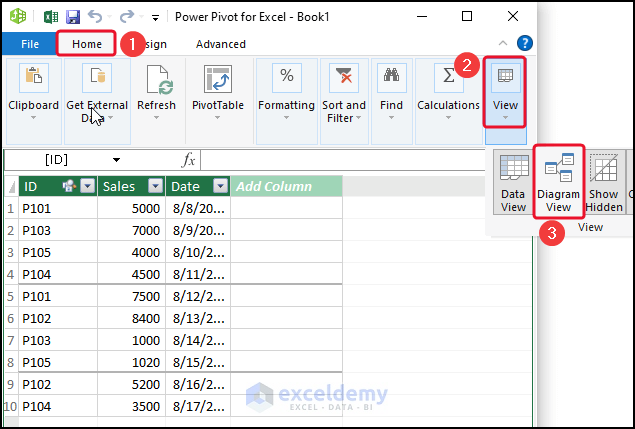The image size is (635, 429).
Task: Select Sales value 3500
Action: pos(132,406)
